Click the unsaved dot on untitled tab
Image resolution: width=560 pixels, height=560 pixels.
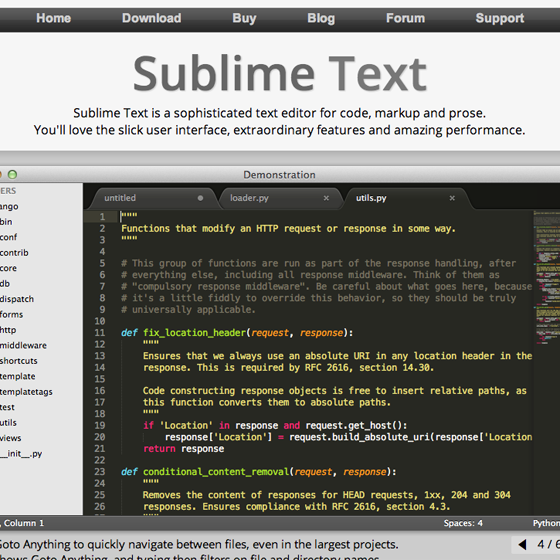click(200, 198)
